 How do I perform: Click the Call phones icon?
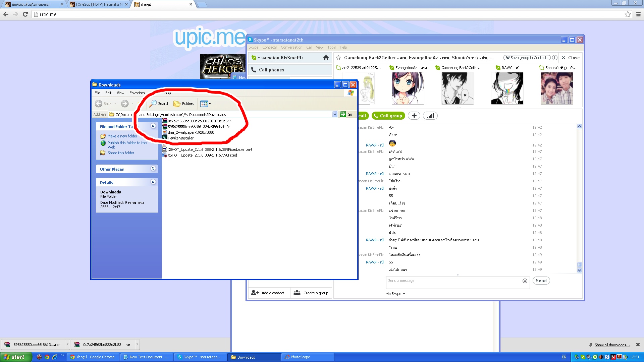click(x=254, y=70)
